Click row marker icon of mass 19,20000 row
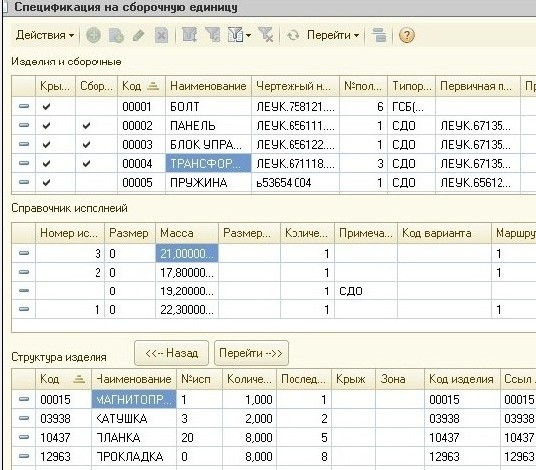Image resolution: width=536 pixels, height=470 pixels. point(24,291)
